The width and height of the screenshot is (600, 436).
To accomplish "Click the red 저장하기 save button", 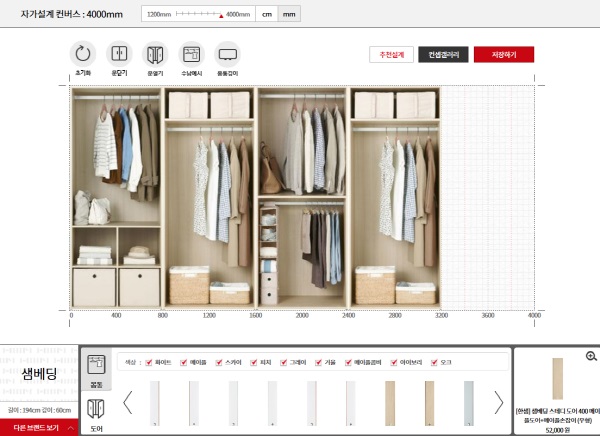I will click(504, 54).
